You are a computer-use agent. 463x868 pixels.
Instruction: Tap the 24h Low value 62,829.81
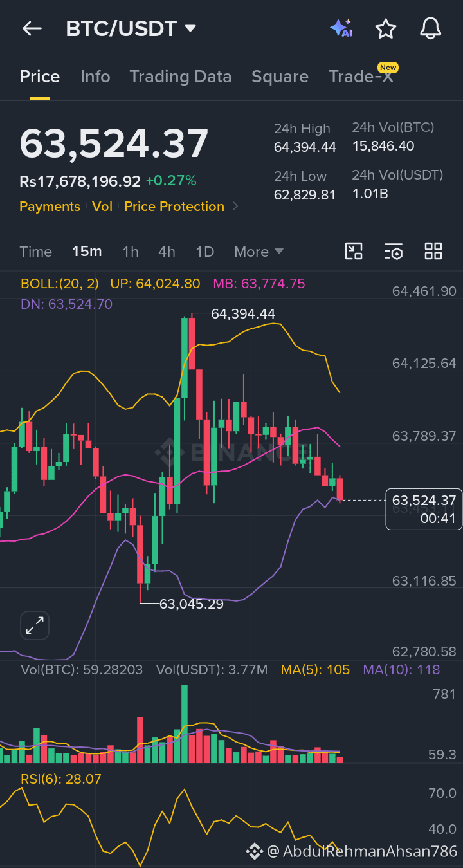[305, 194]
